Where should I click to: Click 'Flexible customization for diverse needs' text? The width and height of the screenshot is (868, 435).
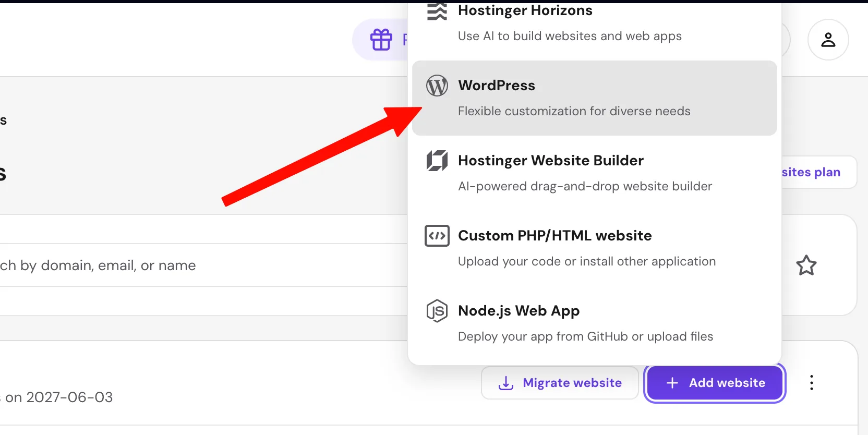coord(574,111)
